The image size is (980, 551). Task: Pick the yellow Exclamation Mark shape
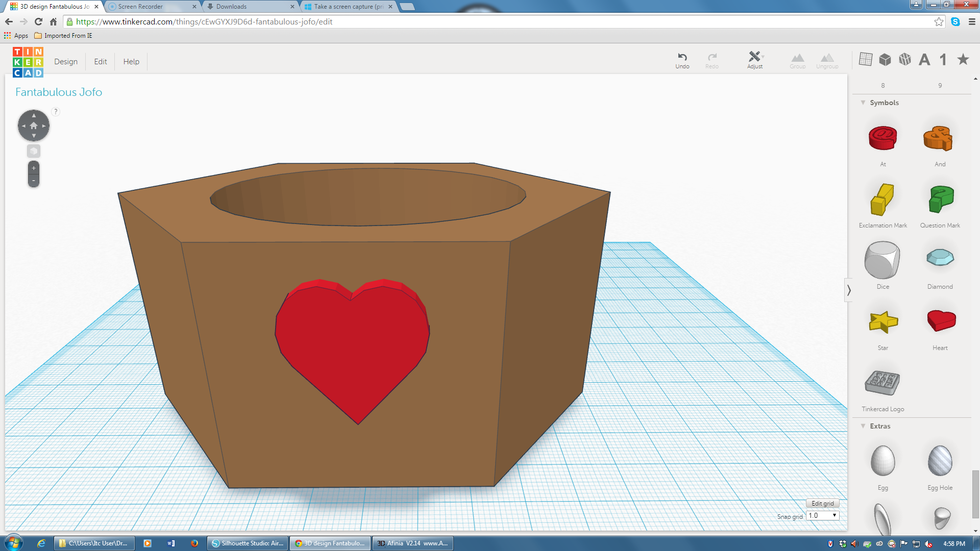[x=882, y=199]
